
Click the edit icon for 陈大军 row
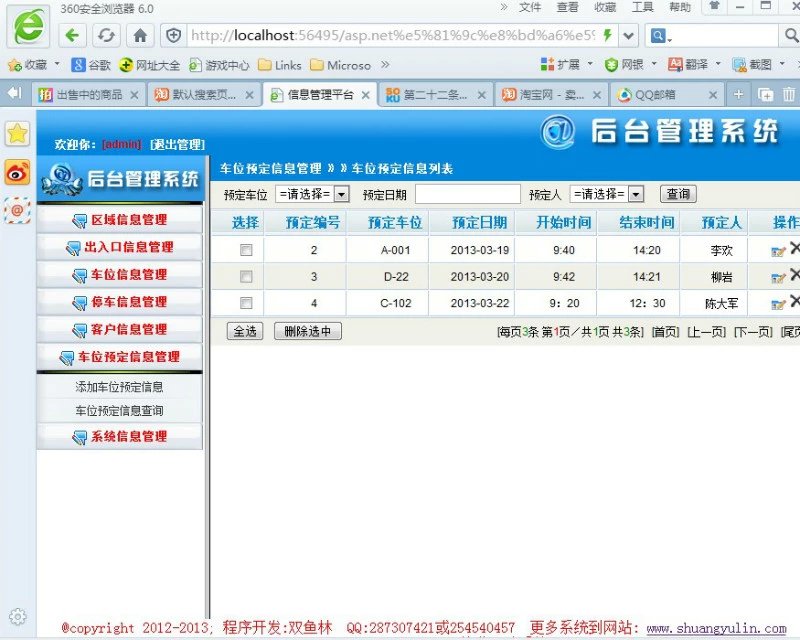778,304
